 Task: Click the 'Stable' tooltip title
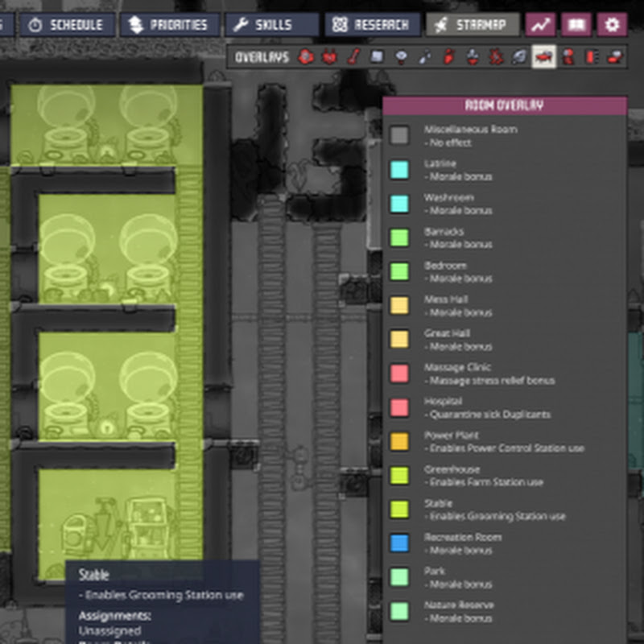coord(93,575)
